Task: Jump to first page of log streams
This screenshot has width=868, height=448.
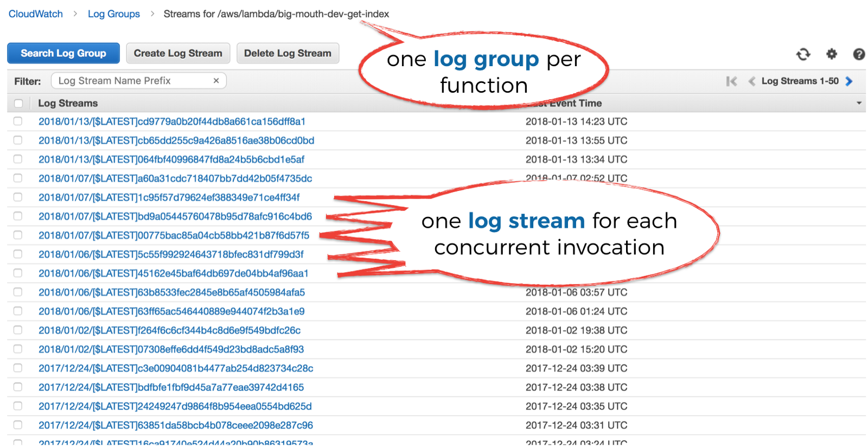Action: point(731,81)
